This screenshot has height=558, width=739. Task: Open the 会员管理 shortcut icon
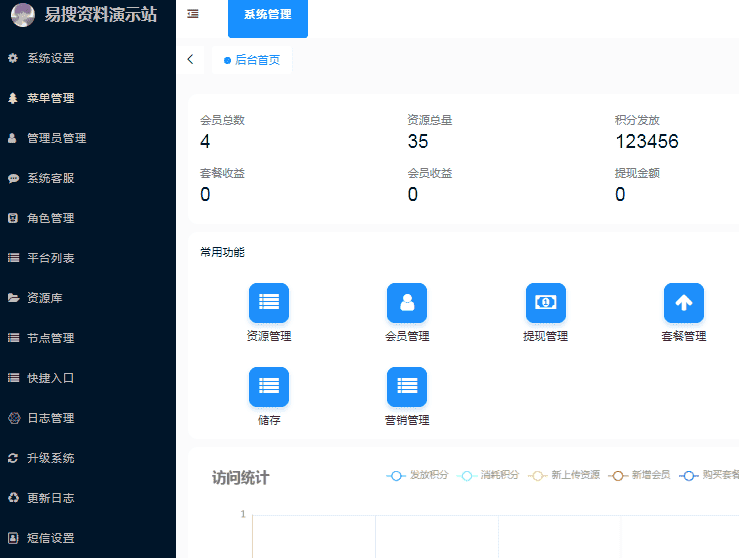pyautogui.click(x=407, y=303)
